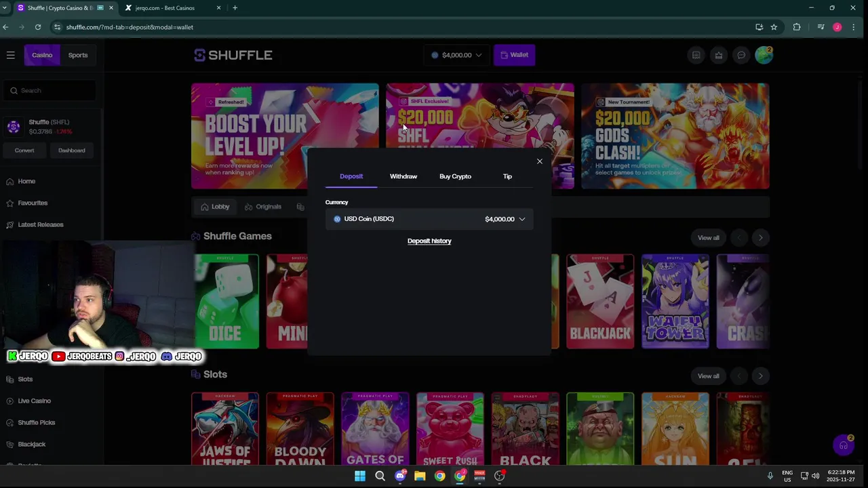
Task: Go to Home in sidebar
Action: 26,181
